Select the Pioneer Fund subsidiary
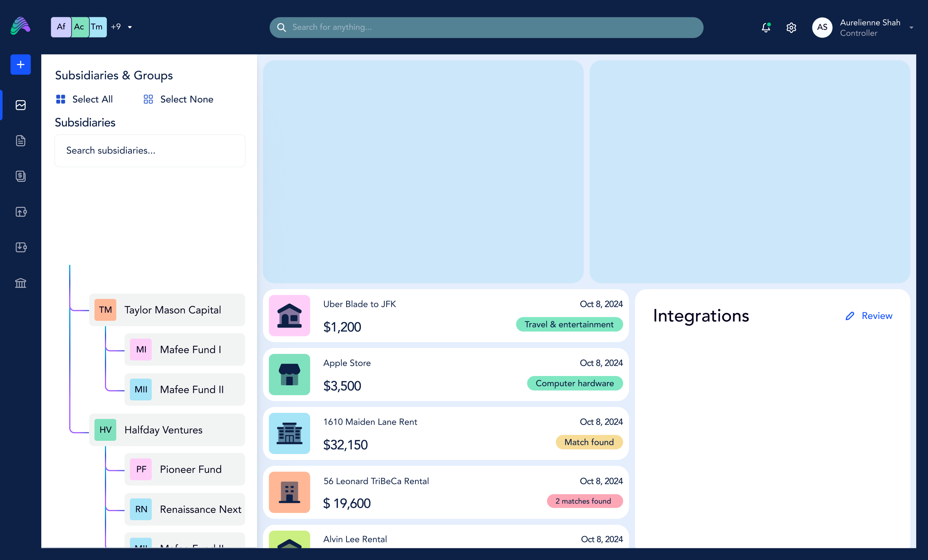The width and height of the screenshot is (928, 560). (184, 469)
